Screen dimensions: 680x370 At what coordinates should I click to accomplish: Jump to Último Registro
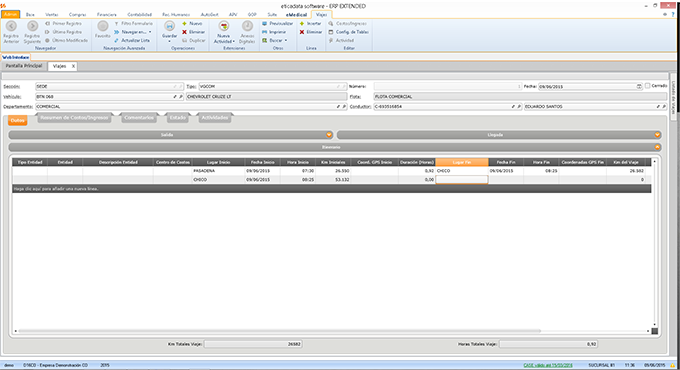tap(63, 32)
